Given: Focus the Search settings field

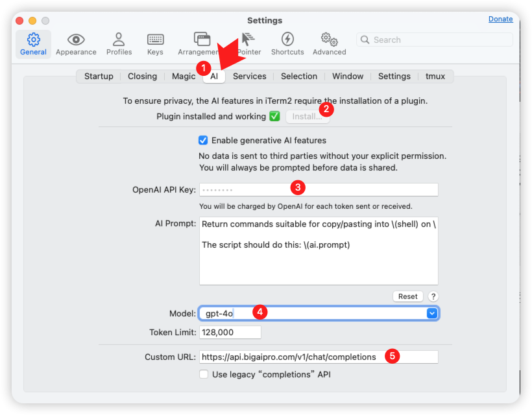Looking at the screenshot, I should (x=435, y=40).
